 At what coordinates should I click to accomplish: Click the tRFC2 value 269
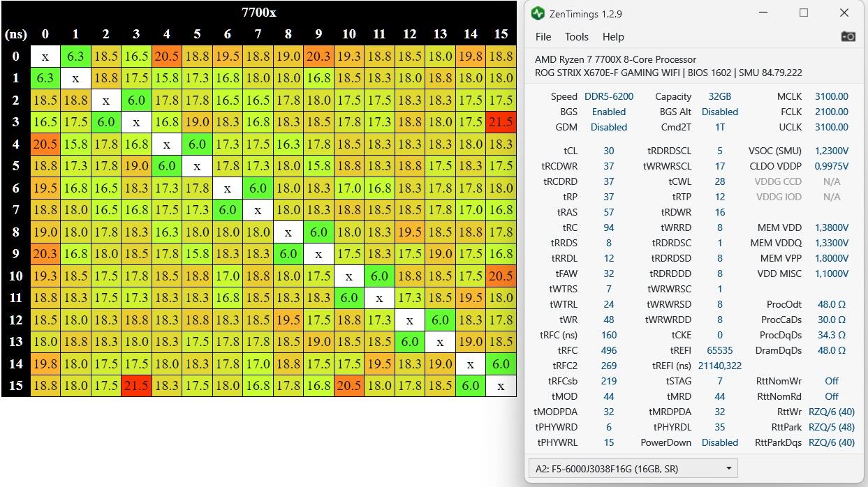point(609,366)
